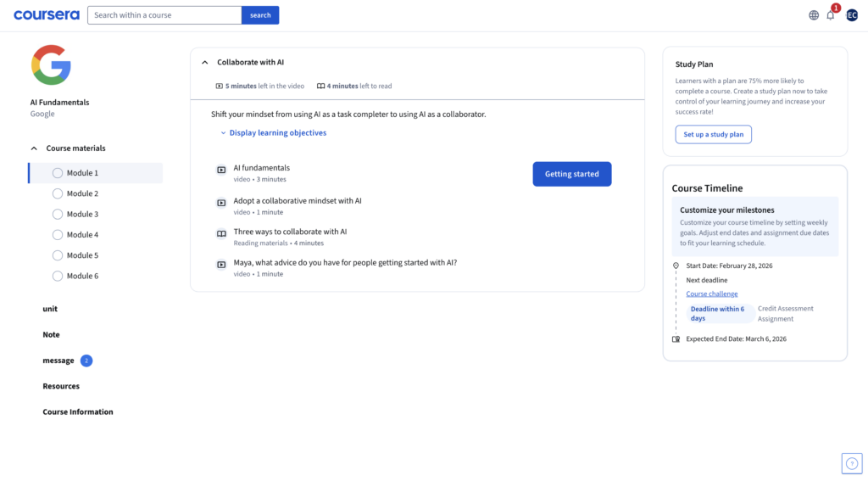Click the AI fundamentals video icon
This screenshot has height=481, width=868.
click(x=221, y=171)
